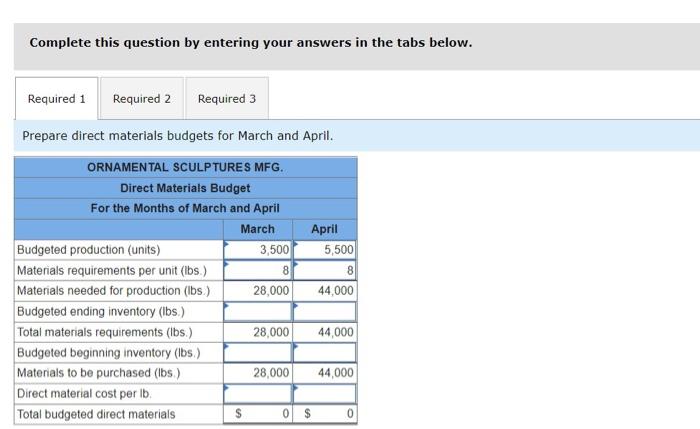
Task: Select March budgeted beginning inventory field
Action: (x=258, y=353)
